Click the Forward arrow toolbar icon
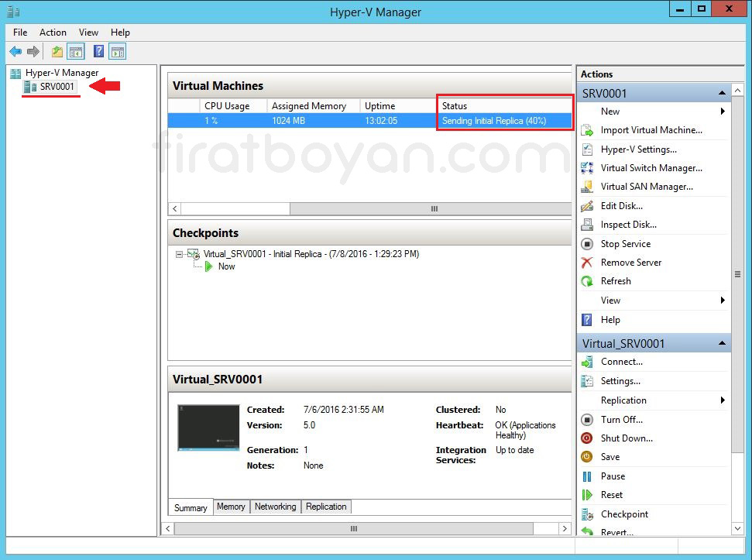The image size is (752, 560). [33, 51]
